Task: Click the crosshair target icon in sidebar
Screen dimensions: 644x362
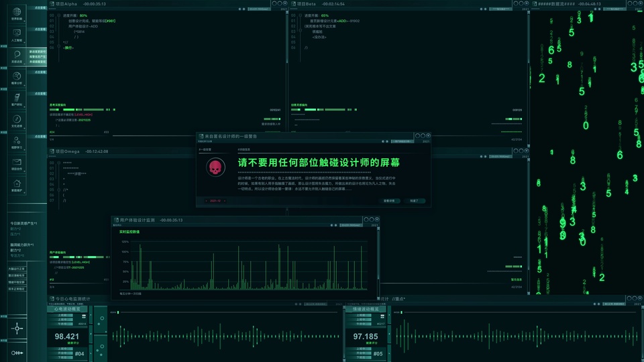Action: (x=17, y=328)
